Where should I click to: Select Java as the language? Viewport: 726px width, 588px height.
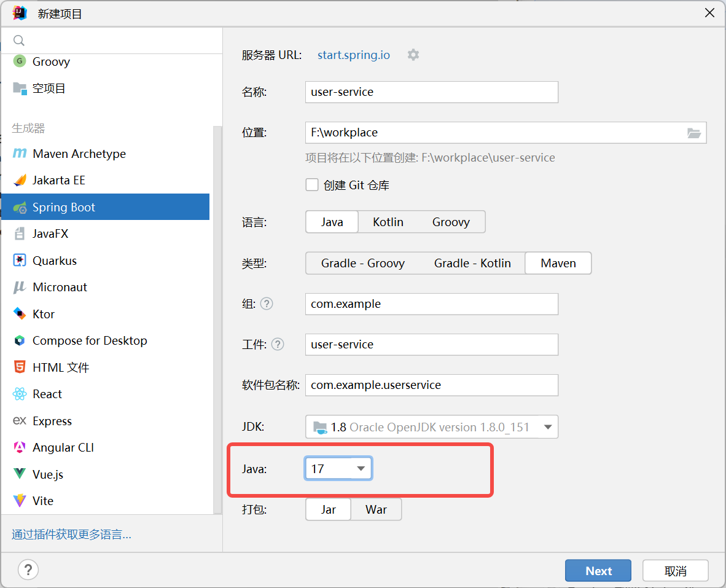(332, 222)
